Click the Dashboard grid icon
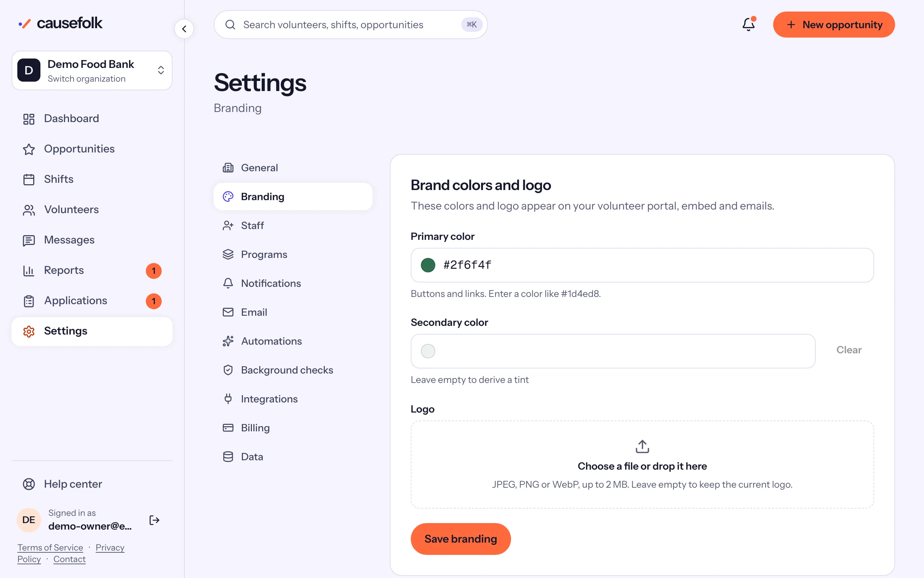 point(29,119)
